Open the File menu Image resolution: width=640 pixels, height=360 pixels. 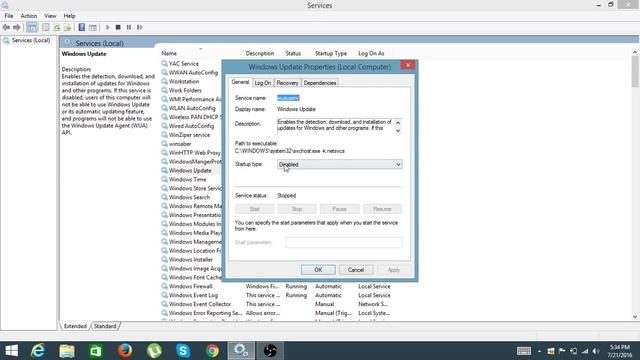(x=9, y=16)
